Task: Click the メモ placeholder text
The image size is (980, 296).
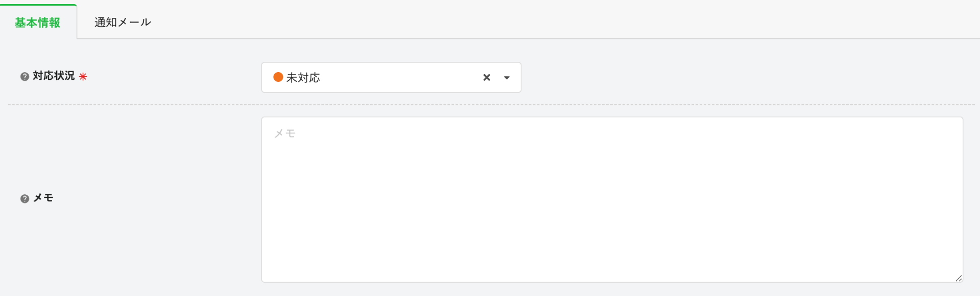Action: tap(285, 133)
